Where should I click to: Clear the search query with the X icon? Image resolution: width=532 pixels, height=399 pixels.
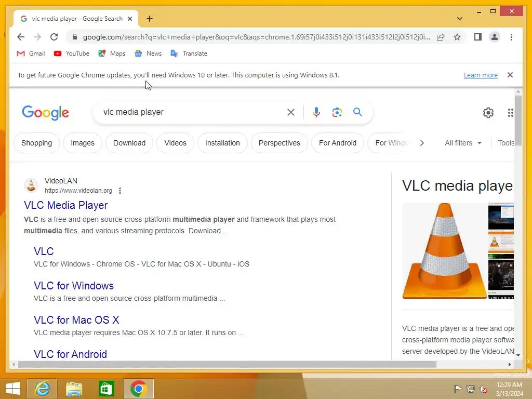pyautogui.click(x=291, y=112)
